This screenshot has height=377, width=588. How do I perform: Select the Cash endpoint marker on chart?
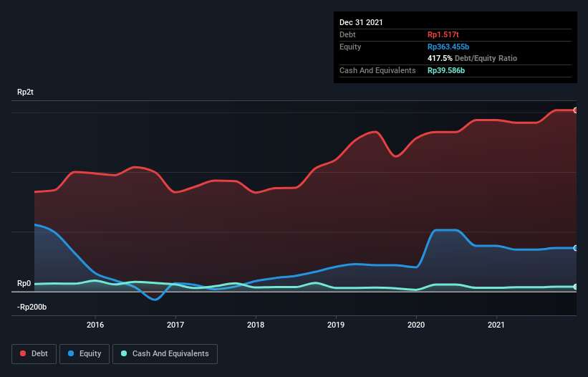[575, 287]
